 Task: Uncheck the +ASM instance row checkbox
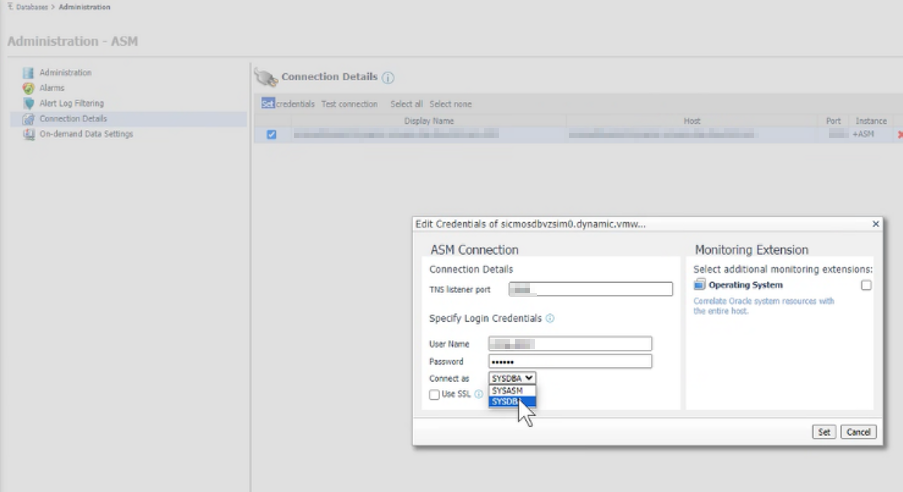click(x=271, y=134)
